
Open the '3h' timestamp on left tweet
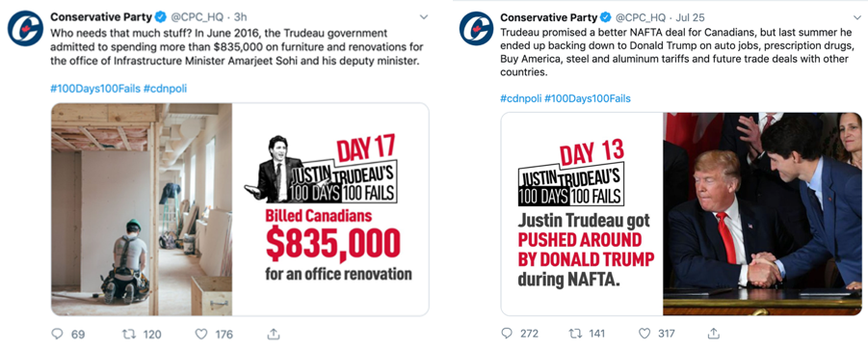240,17
